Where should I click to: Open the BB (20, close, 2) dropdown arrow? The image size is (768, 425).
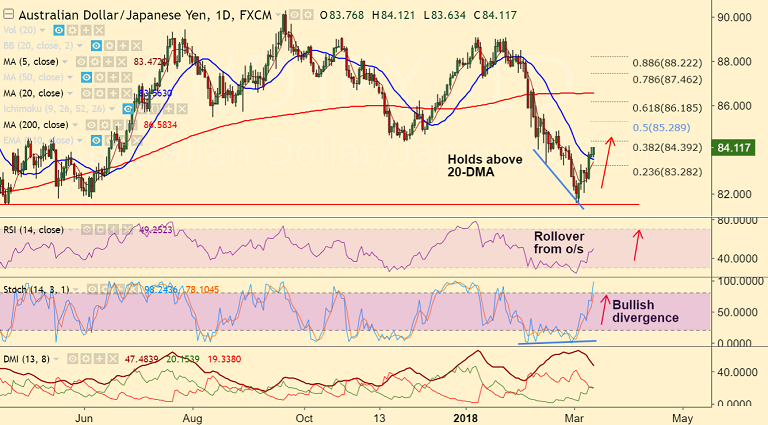click(80, 46)
